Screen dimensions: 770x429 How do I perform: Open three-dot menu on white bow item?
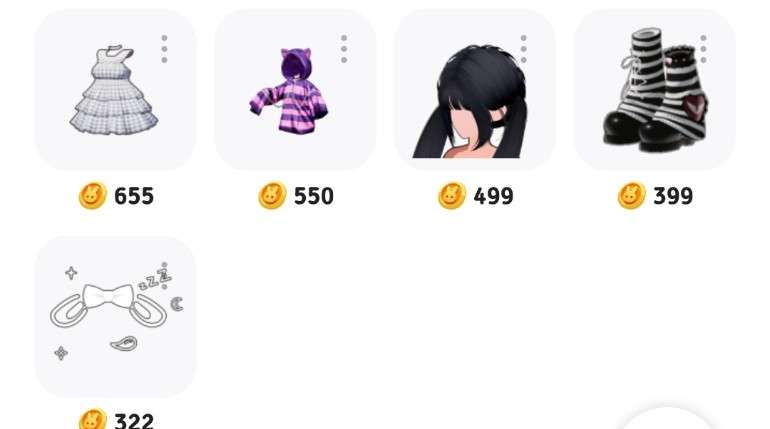(x=165, y=276)
